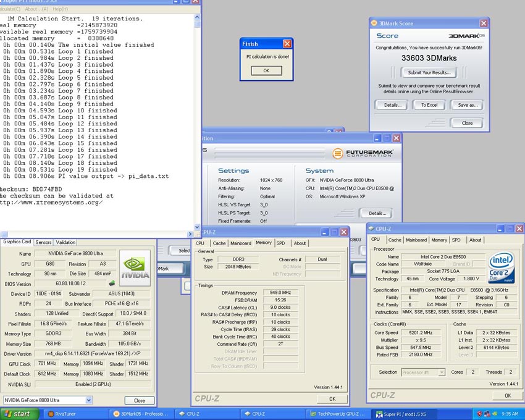Click the BIOS save chip icon in GPU-Z

[x=112, y=283]
